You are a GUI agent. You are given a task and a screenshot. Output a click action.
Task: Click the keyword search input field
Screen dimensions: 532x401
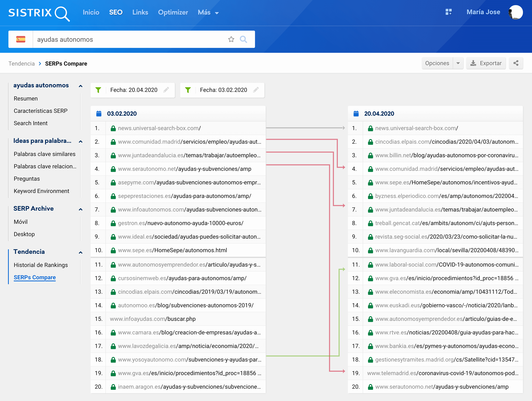(x=130, y=39)
